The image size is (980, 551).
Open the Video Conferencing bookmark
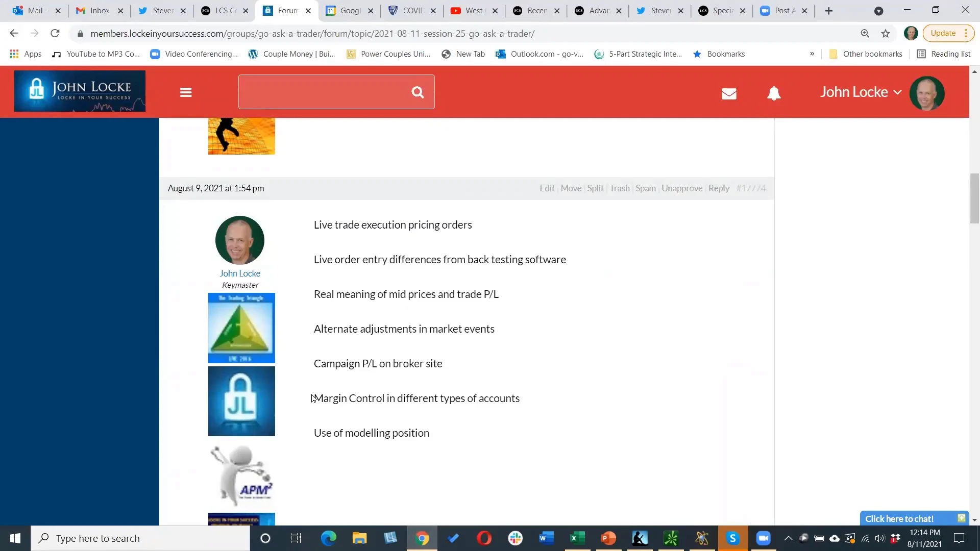194,54
